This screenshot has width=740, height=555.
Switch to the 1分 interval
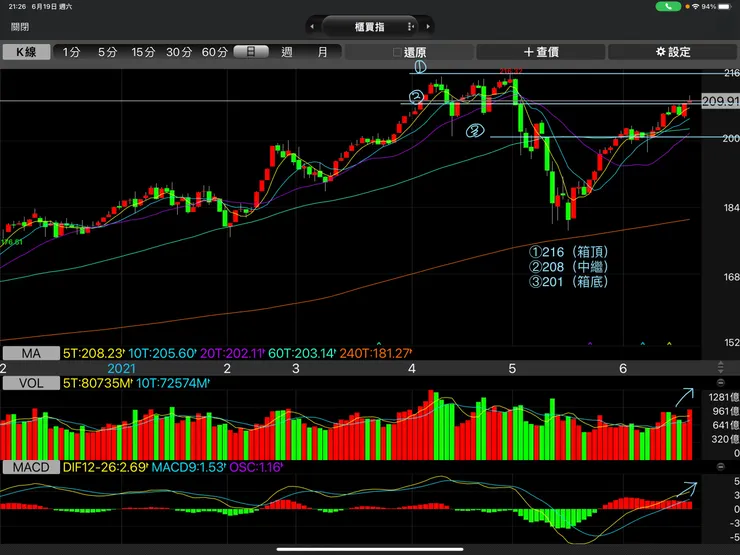[71, 52]
